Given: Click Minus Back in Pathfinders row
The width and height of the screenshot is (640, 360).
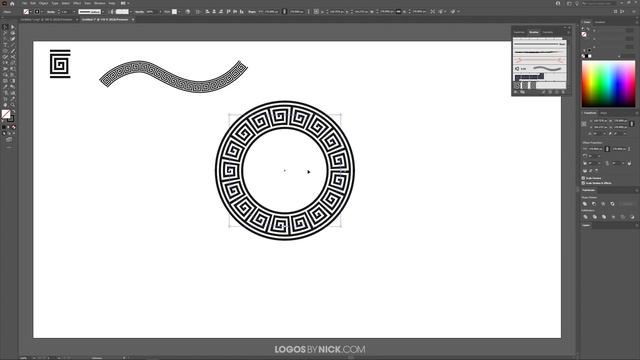Looking at the screenshot, I should pos(632,217).
